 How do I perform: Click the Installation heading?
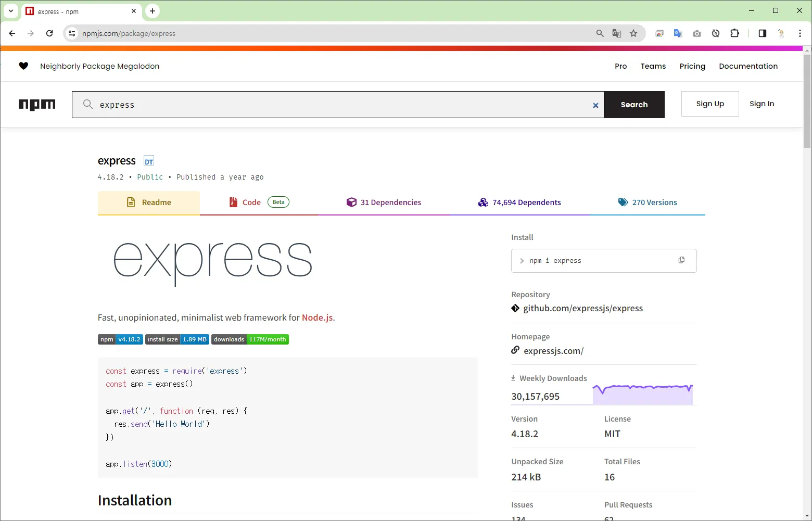tap(135, 500)
